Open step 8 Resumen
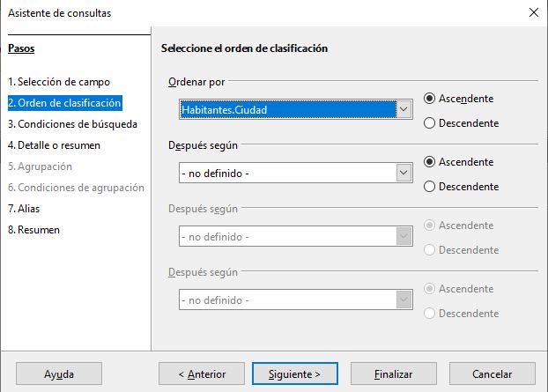The height and width of the screenshot is (392, 548). [33, 230]
